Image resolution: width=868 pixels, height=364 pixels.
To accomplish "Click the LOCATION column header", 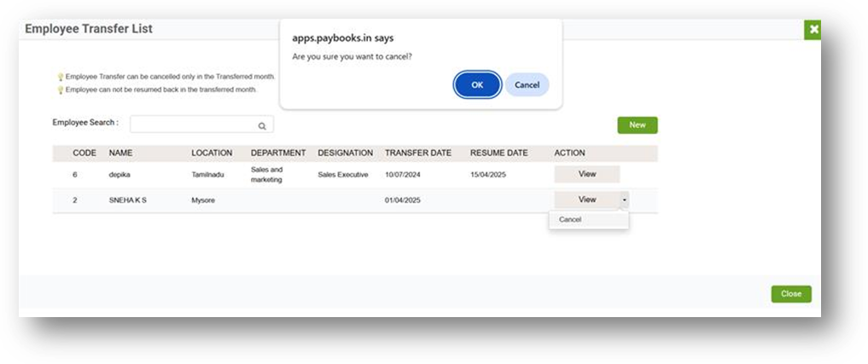I will tap(212, 153).
